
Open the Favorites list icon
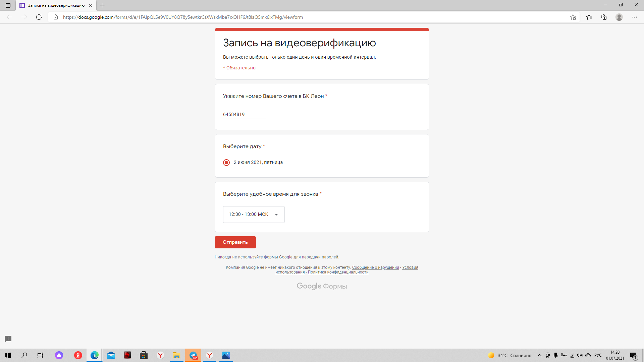[589, 17]
